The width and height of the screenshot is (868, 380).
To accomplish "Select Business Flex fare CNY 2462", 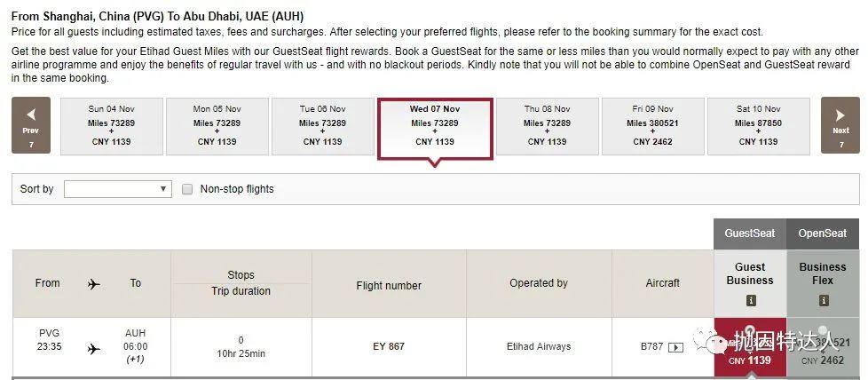I will point(823,348).
